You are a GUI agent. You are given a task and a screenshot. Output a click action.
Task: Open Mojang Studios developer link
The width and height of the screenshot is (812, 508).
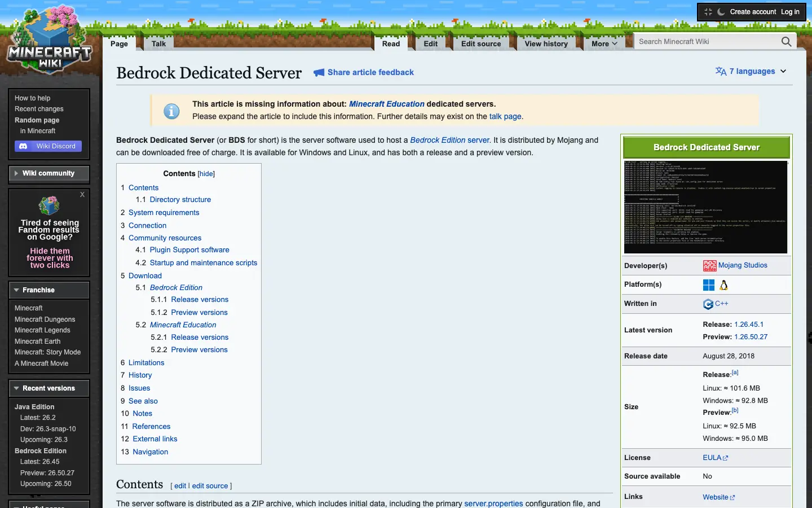pos(743,265)
